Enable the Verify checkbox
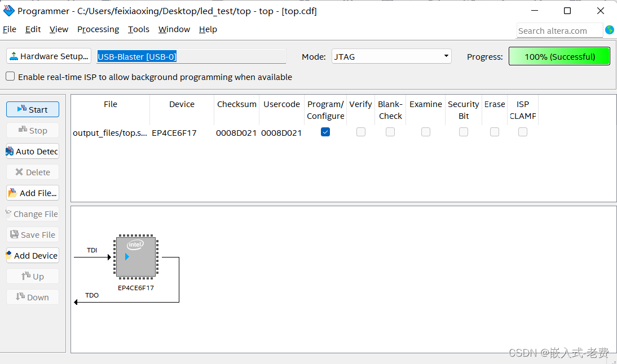 361,132
